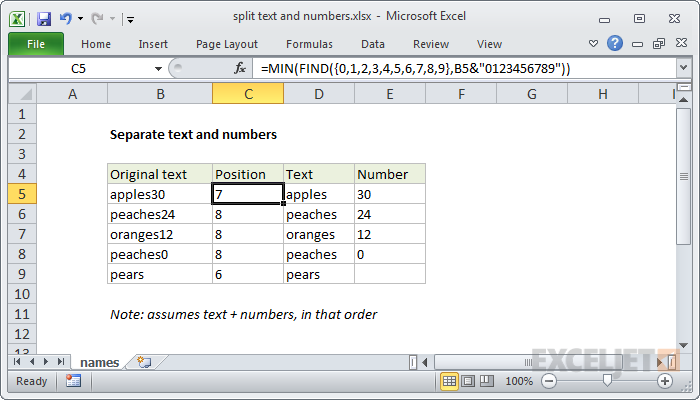Open the Formulas ribbon tab

point(309,44)
